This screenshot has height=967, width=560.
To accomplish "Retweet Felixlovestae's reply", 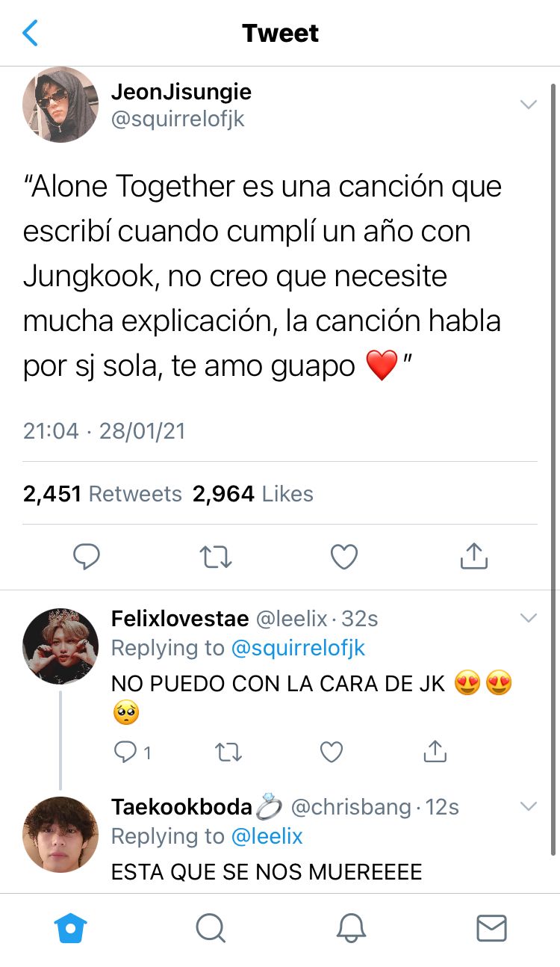I will (x=228, y=752).
